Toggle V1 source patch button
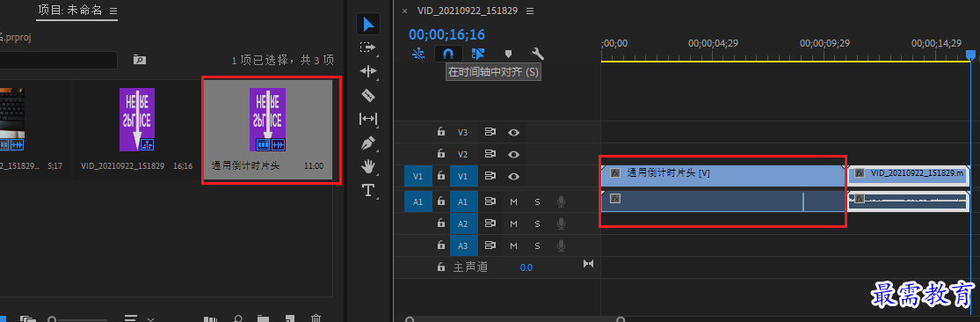Image resolution: width=980 pixels, height=322 pixels. (x=418, y=176)
